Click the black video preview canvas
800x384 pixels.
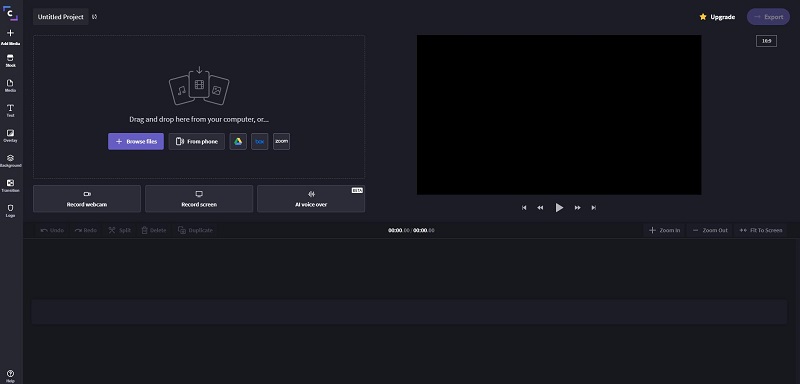(559, 115)
